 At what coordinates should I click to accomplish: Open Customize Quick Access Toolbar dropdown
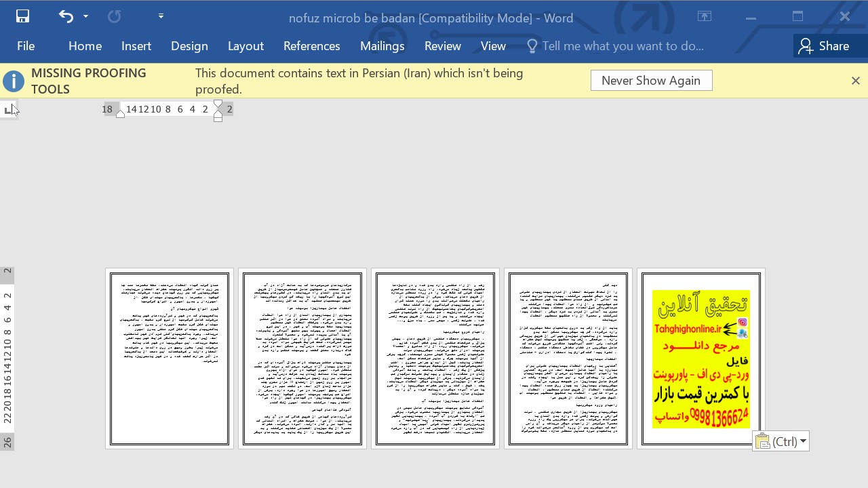coord(161,16)
